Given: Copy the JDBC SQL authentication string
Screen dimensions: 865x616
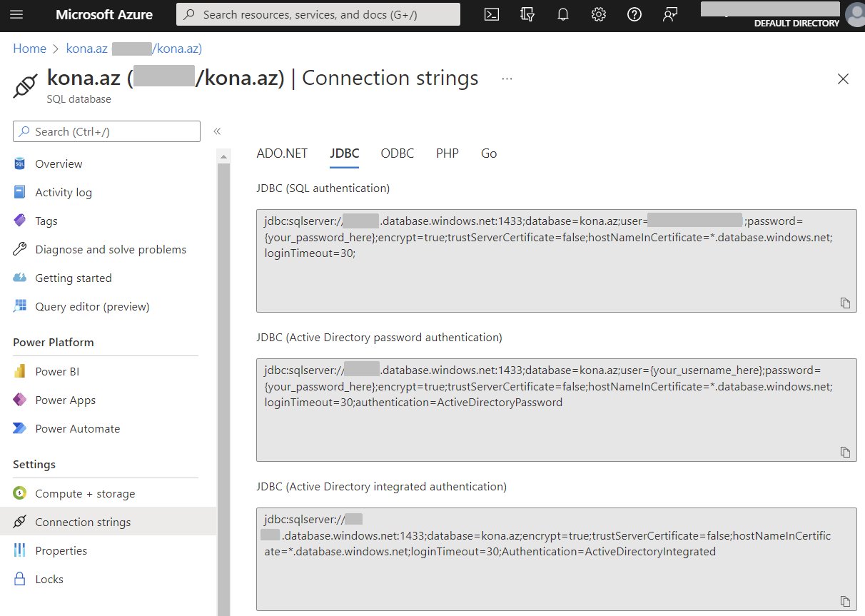Looking at the screenshot, I should (x=845, y=303).
